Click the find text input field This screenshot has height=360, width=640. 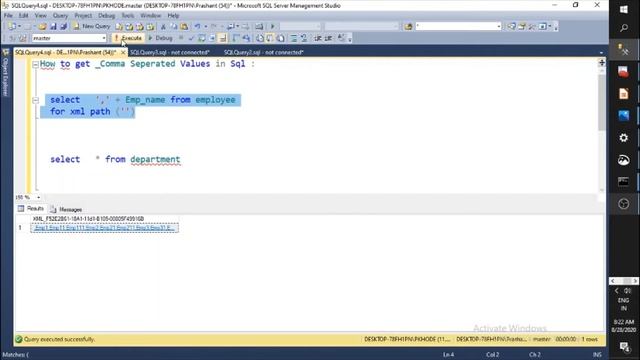(x=456, y=27)
